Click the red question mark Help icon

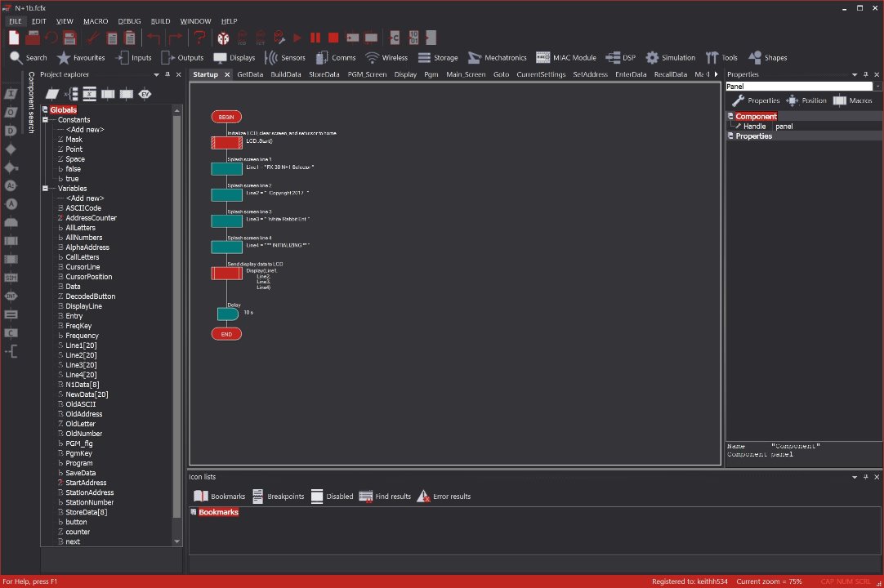coord(199,38)
